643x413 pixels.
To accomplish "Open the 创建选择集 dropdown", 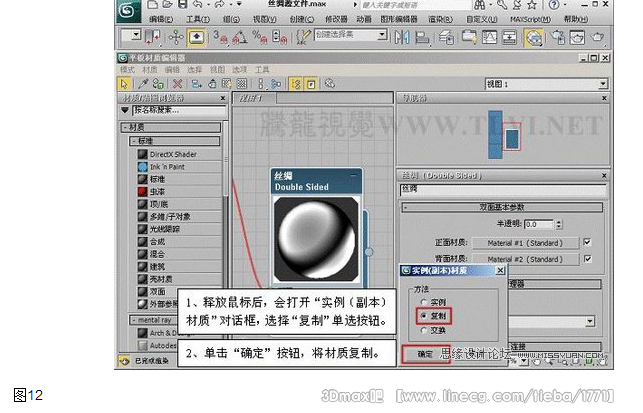I will coord(382,35).
